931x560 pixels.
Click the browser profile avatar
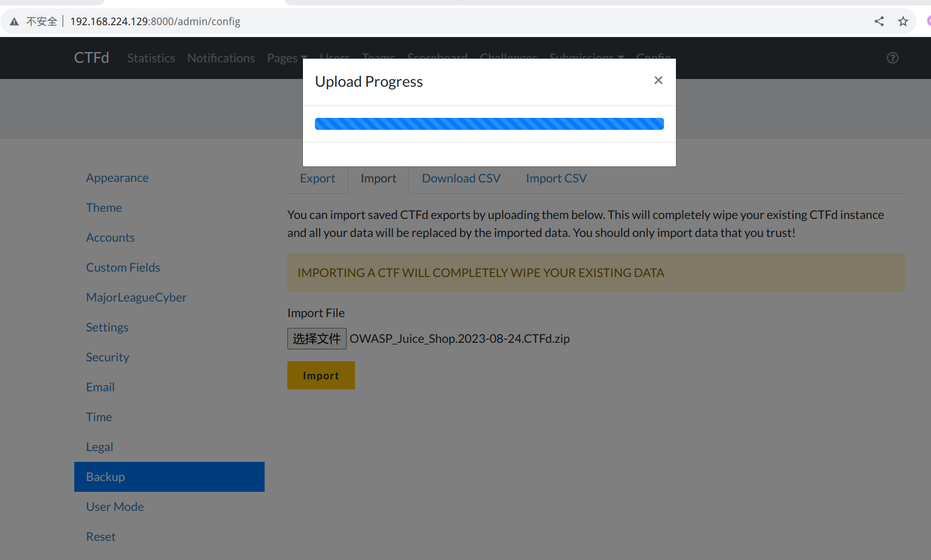(928, 21)
